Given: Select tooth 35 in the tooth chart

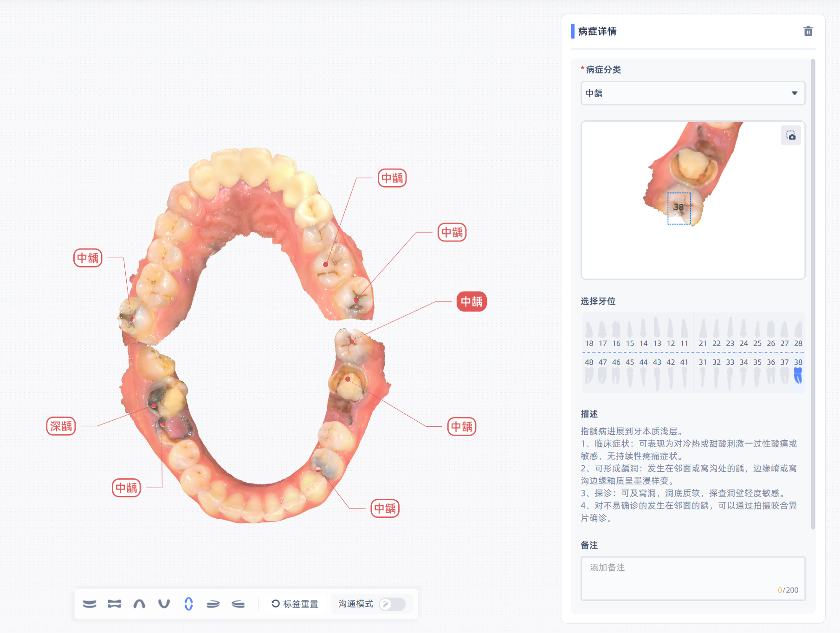Looking at the screenshot, I should click(x=757, y=372).
